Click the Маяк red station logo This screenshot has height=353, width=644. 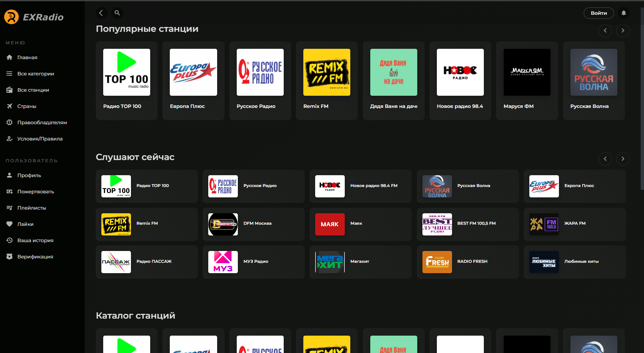point(330,224)
